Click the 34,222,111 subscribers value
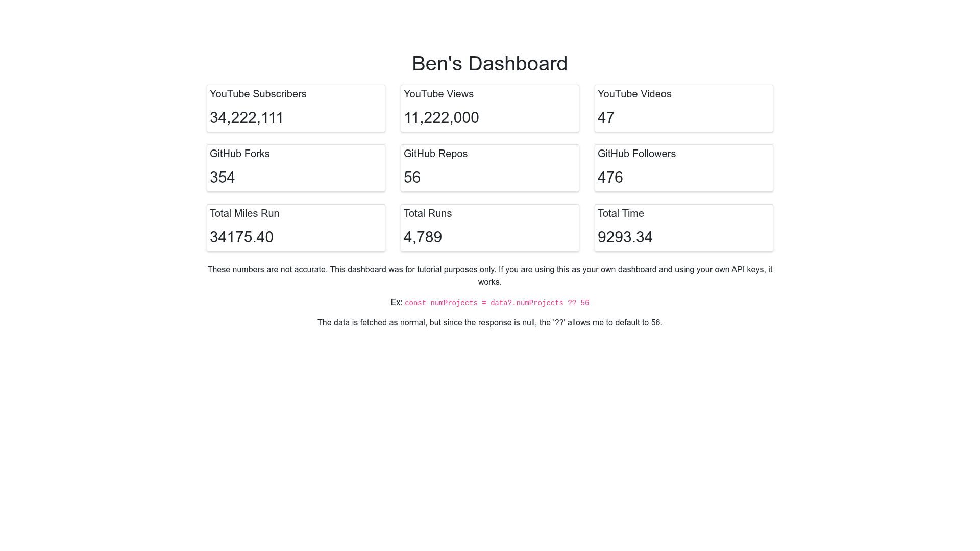This screenshot has height=551, width=980. (247, 118)
